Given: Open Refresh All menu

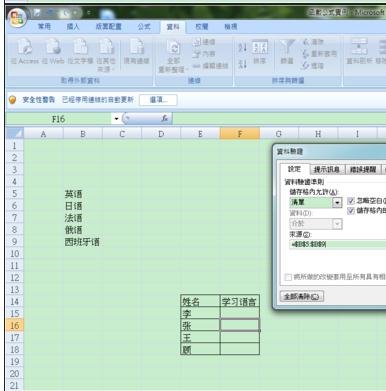Looking at the screenshot, I should [173, 56].
